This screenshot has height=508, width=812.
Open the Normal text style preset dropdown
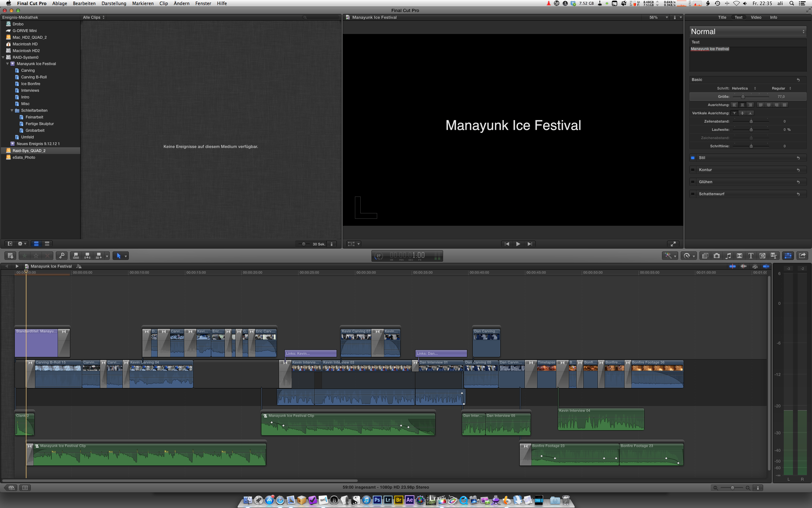[x=748, y=31]
